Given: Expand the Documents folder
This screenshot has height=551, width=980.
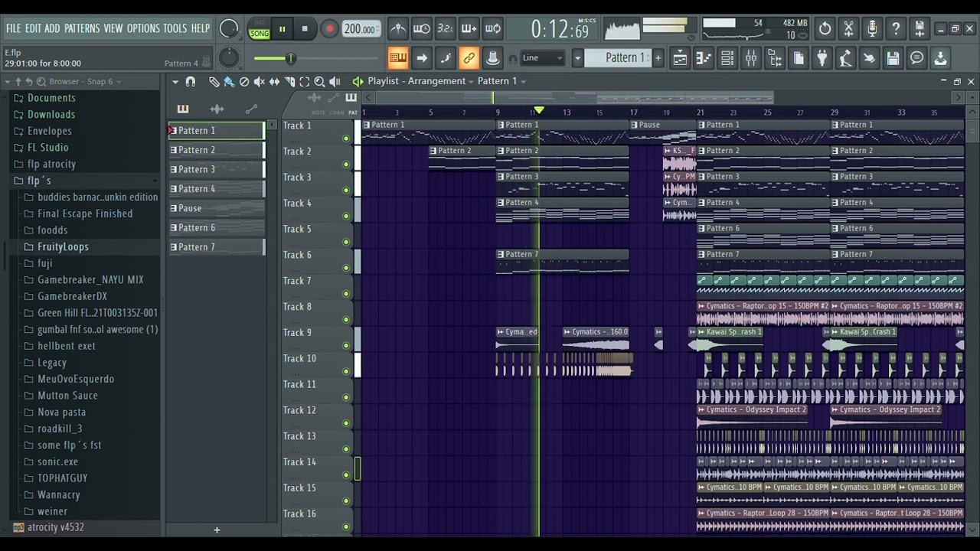Looking at the screenshot, I should [51, 98].
